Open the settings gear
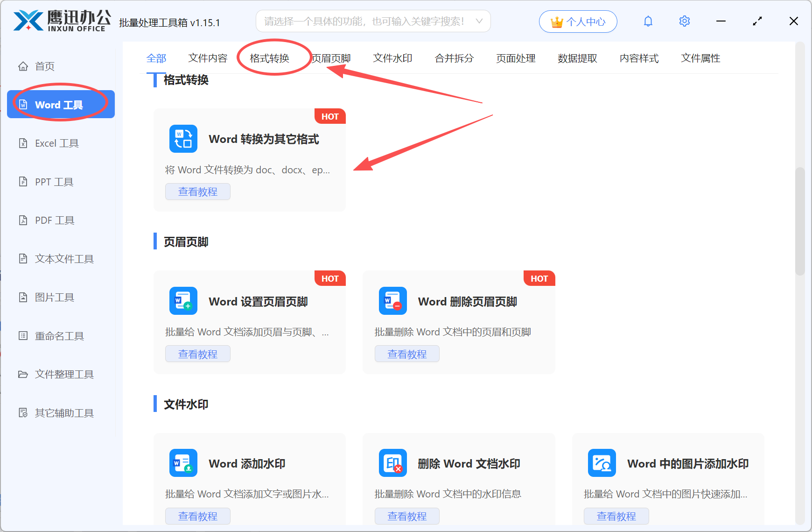 pyautogui.click(x=684, y=21)
